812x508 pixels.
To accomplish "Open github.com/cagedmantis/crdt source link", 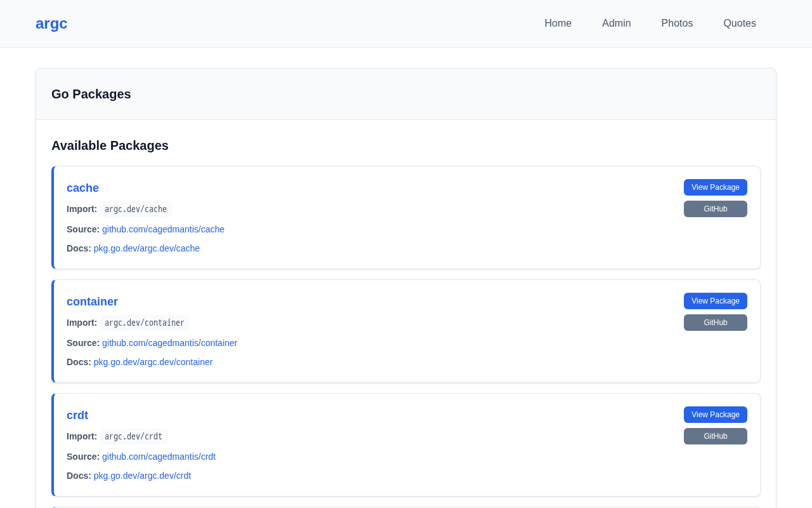I will click(x=159, y=457).
